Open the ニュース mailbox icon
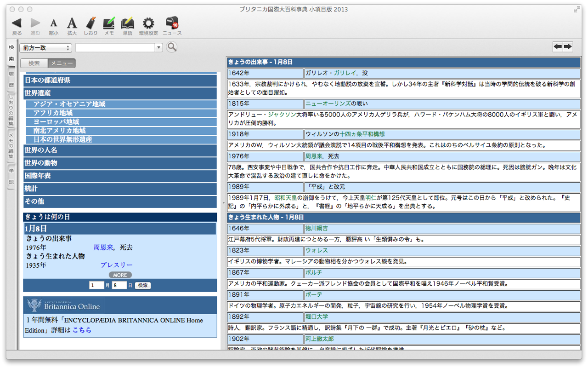588x368 pixels. coord(172,23)
